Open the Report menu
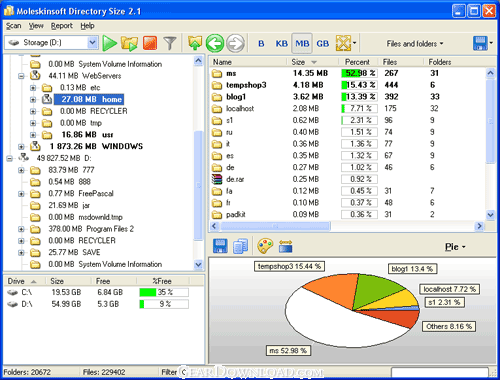This screenshot has height=380, width=500. pos(62,26)
